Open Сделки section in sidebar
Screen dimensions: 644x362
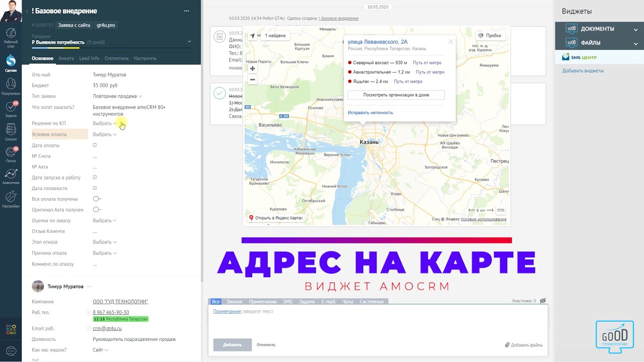(11, 63)
